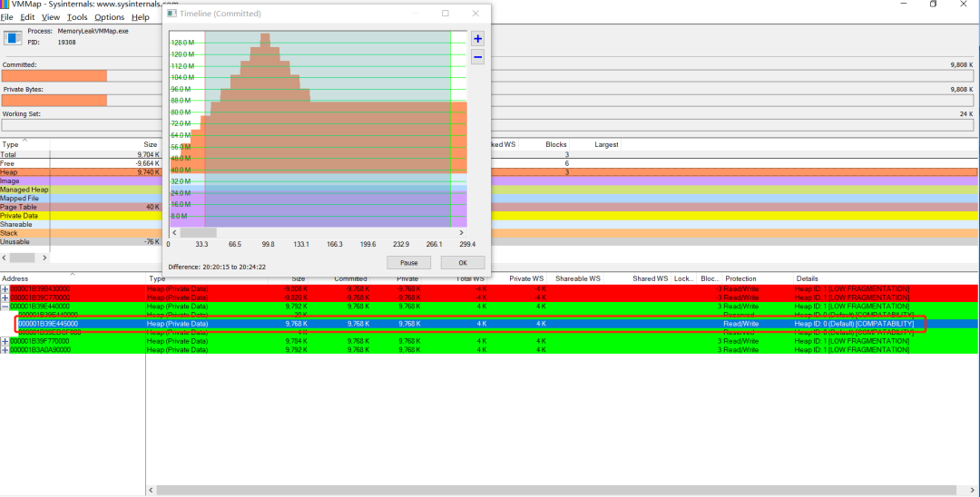Select the Managed Heap row

489,190
